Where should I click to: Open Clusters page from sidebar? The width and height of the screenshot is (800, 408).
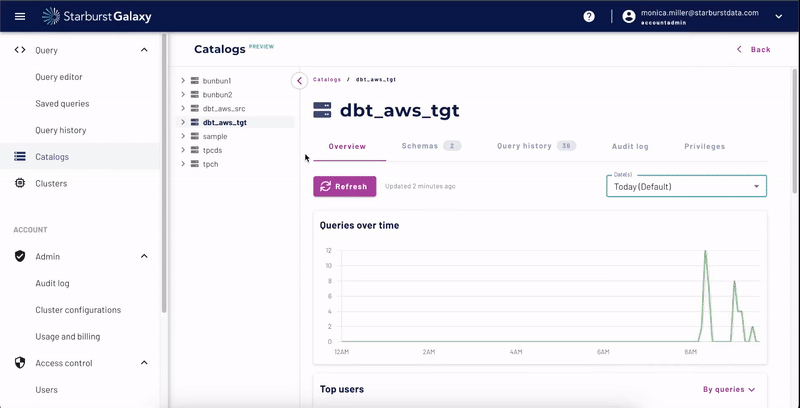click(51, 183)
